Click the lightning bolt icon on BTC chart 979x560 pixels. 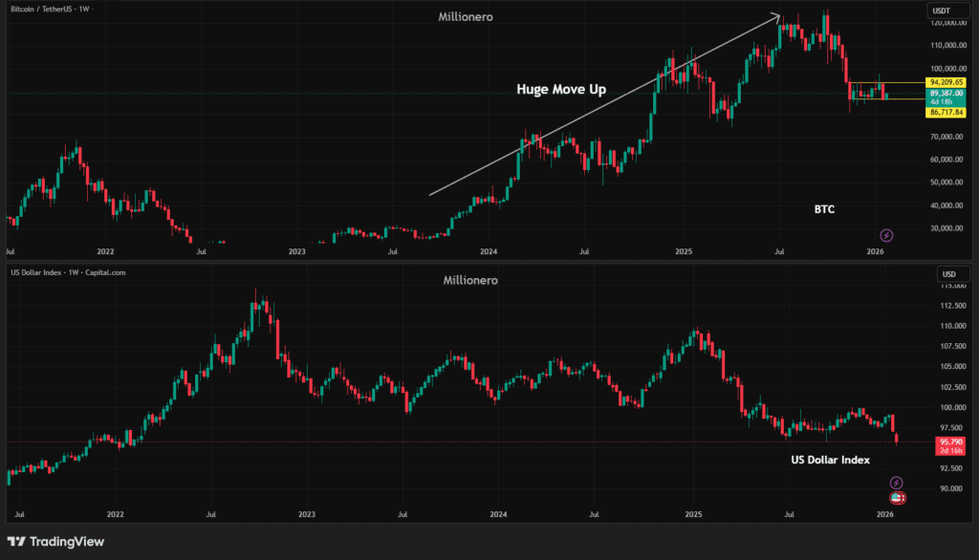(886, 235)
